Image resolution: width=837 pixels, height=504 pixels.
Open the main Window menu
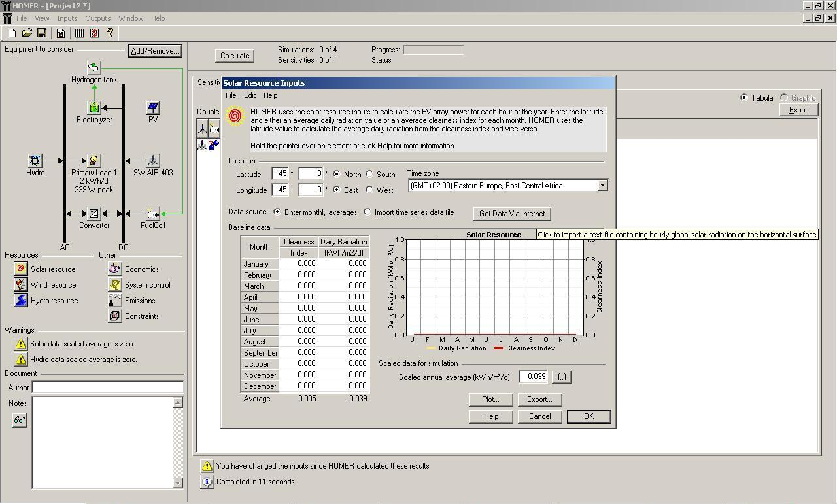tap(131, 18)
